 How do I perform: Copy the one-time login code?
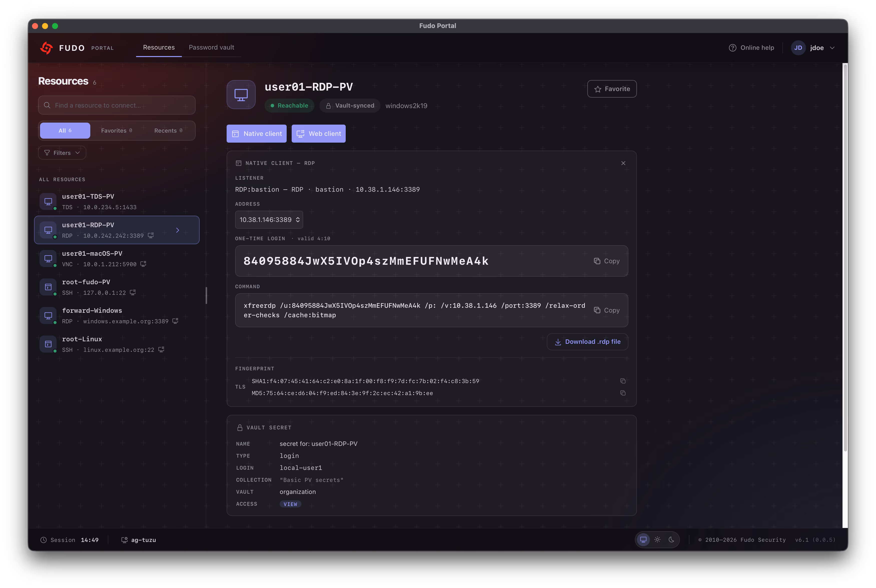tap(607, 261)
